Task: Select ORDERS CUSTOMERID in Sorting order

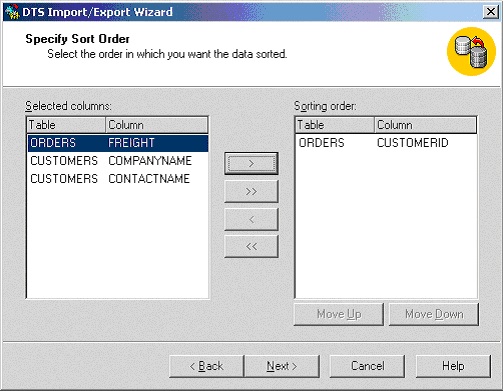Action: tap(386, 143)
